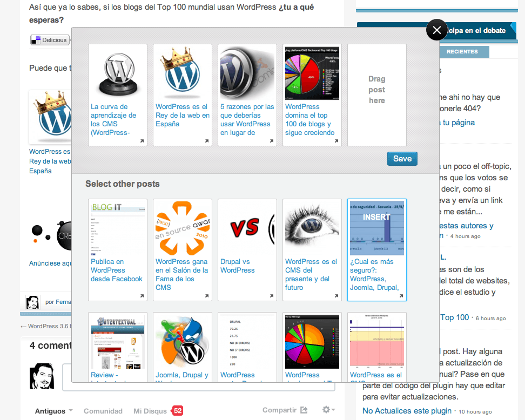Open external arrow on 'WordPress domina el top' card
This screenshot has width=525, height=420.
(336, 141)
